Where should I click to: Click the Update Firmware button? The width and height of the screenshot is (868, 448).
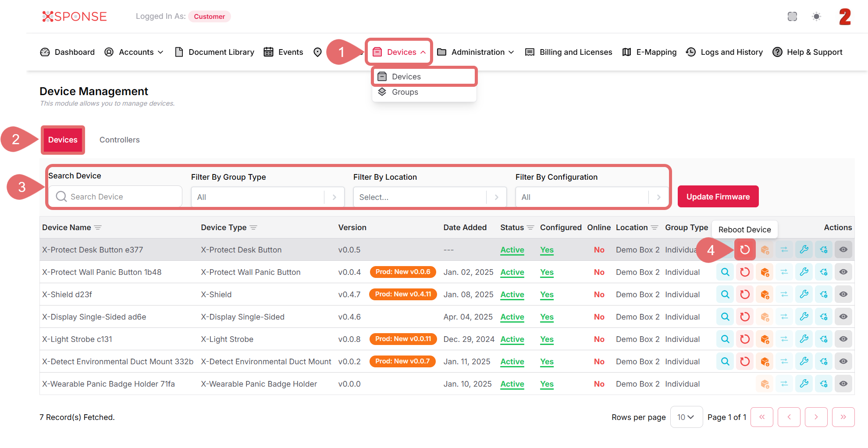(x=718, y=197)
